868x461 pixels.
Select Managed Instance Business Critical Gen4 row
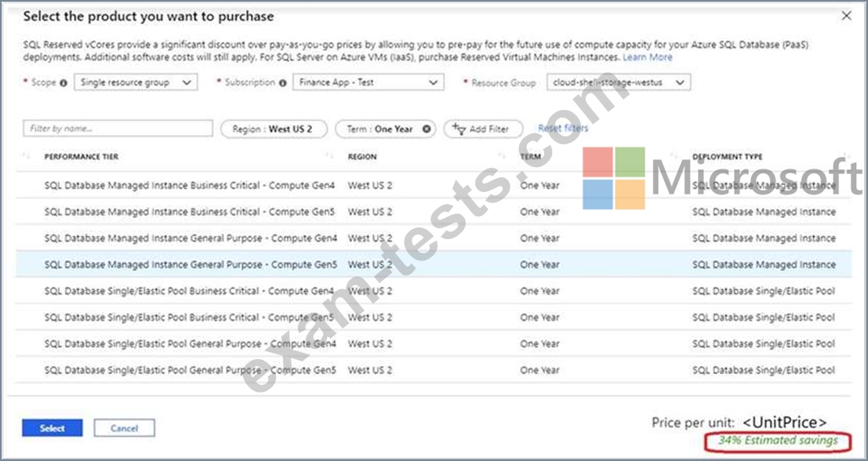click(x=434, y=185)
